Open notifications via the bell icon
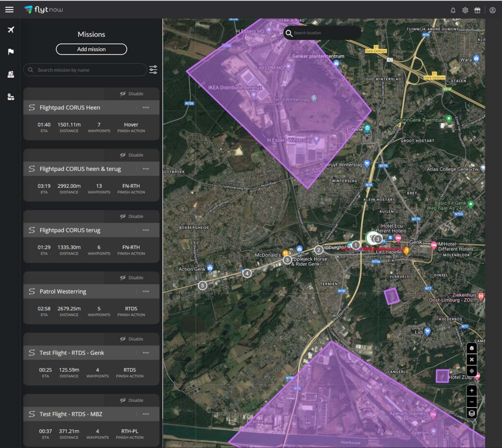Viewport: 502px width, 448px height. point(453,10)
